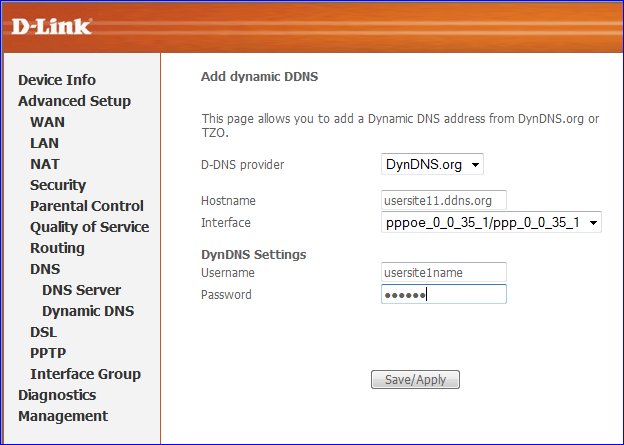Open the LAN settings page
The image size is (624, 445).
tap(45, 143)
